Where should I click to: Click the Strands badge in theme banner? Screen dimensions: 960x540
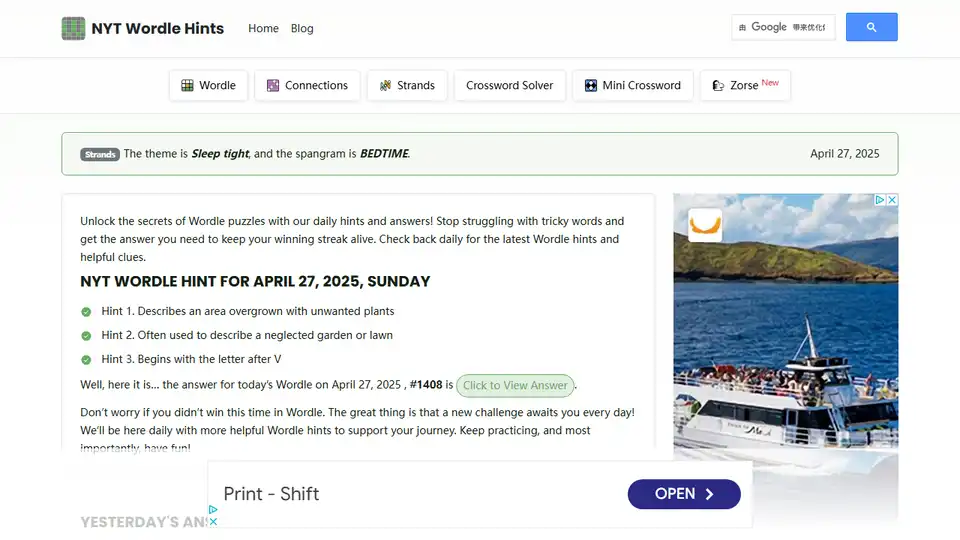(x=100, y=154)
